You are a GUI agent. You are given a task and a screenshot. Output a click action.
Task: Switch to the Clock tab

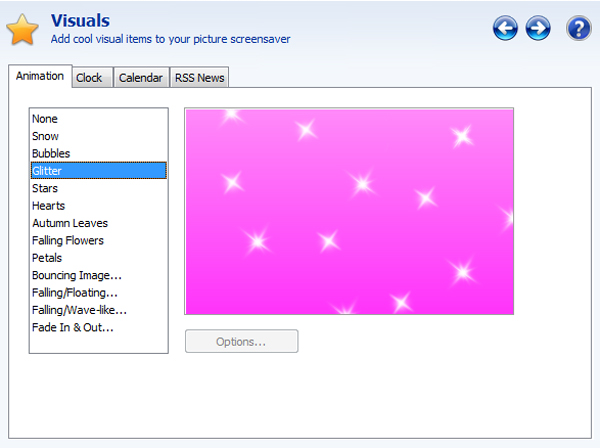click(89, 78)
